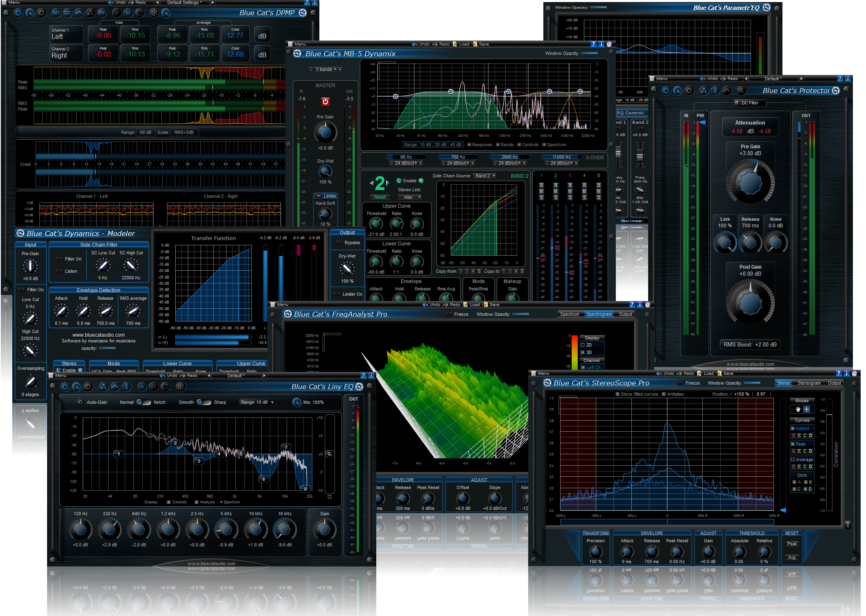Viewport: 866px width, 616px height.
Task: Click the Peak reset button in StereoScope
Action: 792,544
